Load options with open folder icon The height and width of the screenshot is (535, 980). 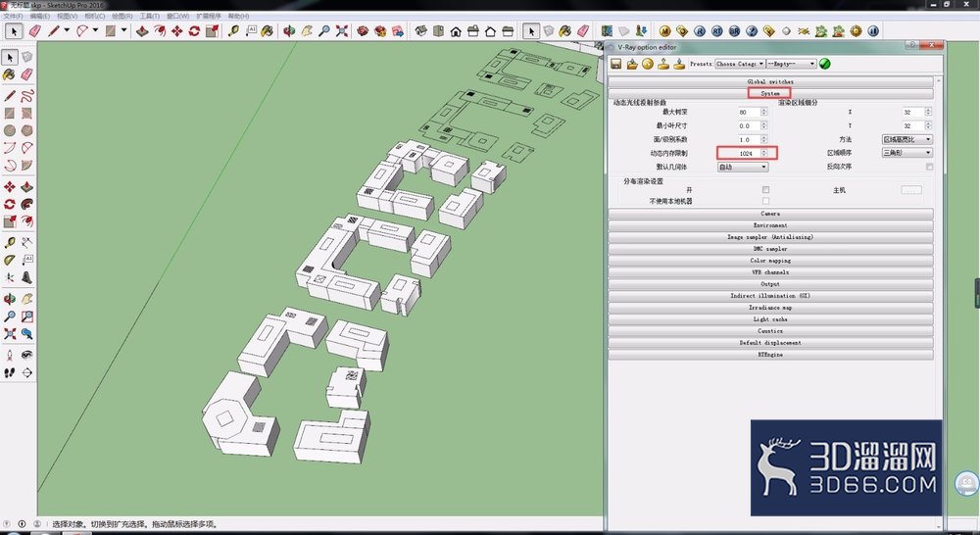point(632,64)
